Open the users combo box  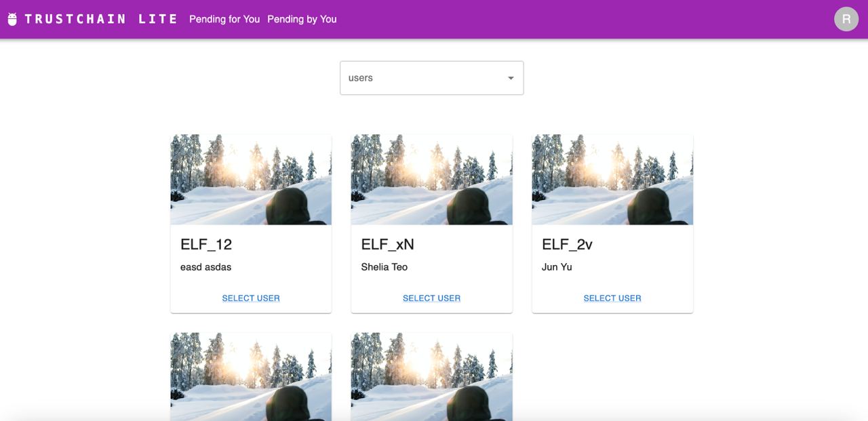(424, 78)
